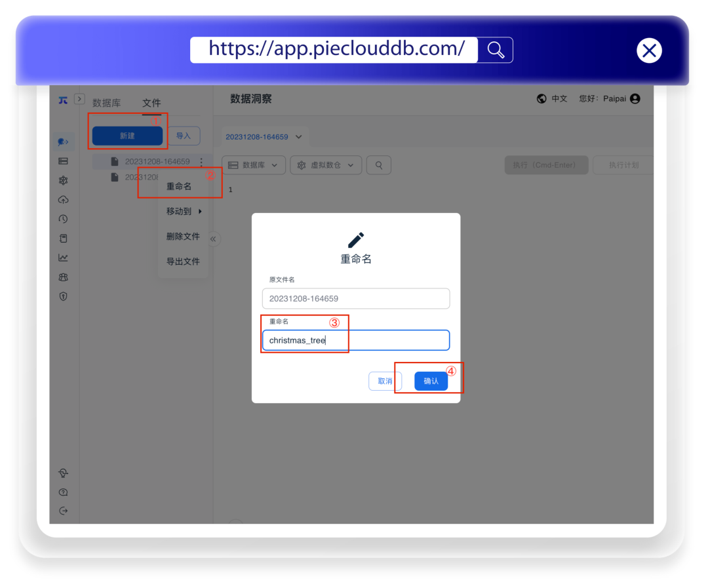Switch to the 数据库 tab
This screenshot has height=588, width=708.
(x=107, y=103)
